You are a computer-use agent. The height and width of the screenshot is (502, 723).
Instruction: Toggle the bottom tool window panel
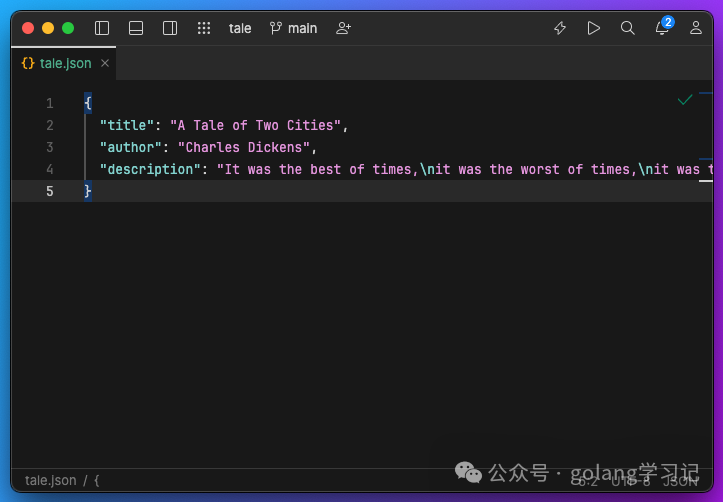[136, 28]
